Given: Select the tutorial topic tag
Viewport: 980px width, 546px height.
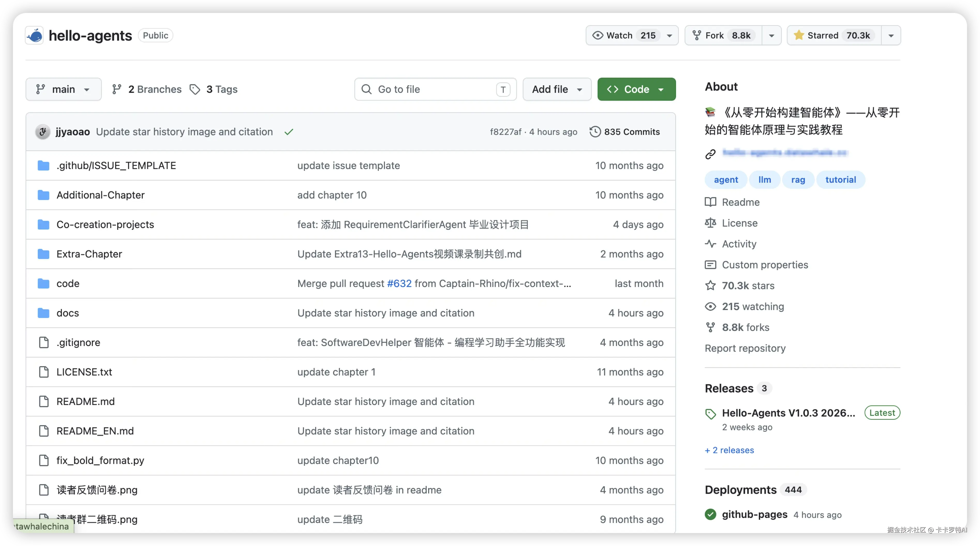Looking at the screenshot, I should click(841, 180).
